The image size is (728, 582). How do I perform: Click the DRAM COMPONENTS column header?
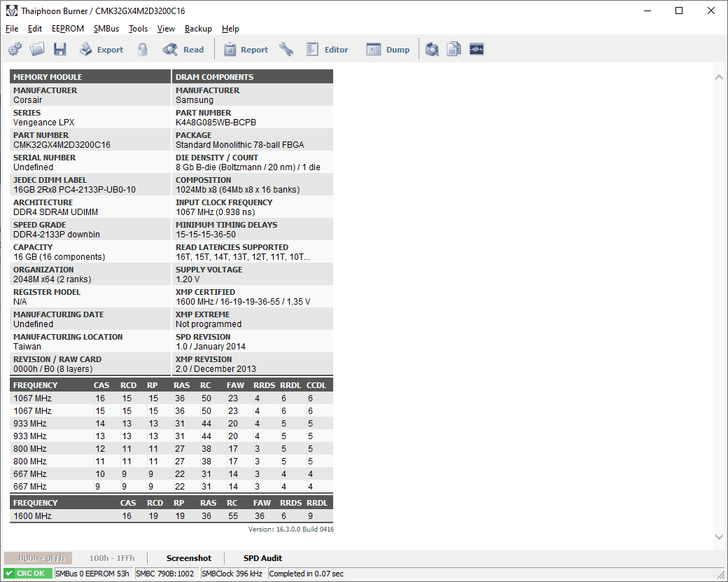253,76
